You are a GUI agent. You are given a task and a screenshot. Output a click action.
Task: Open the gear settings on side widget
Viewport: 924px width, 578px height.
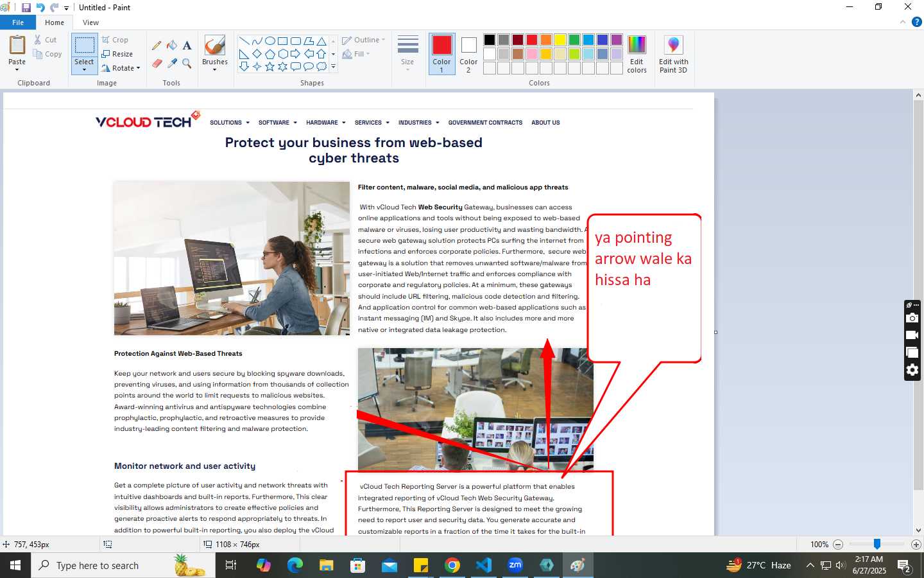[912, 370]
